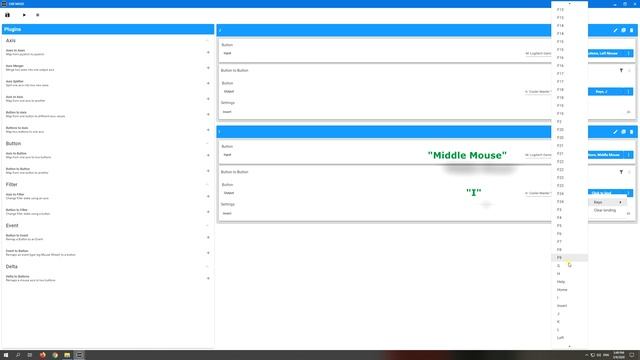Collapse the Event plugin category

coord(207,226)
